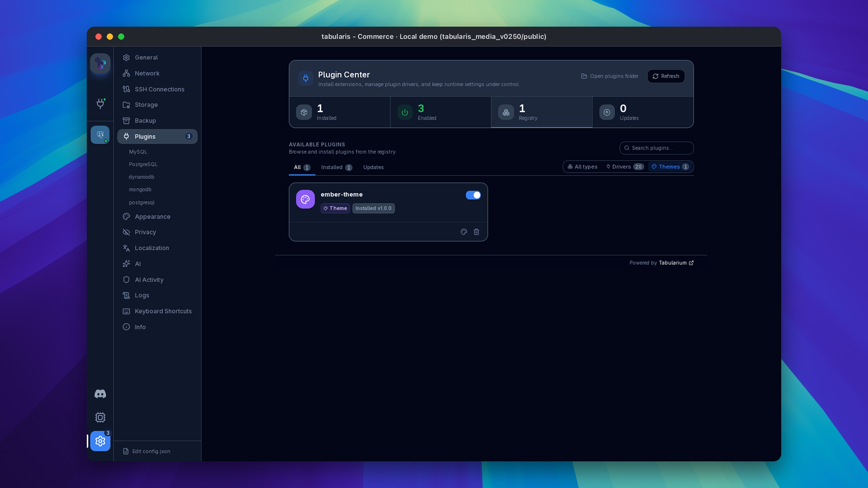Toggle the ember-theme plugin switch

point(473,195)
